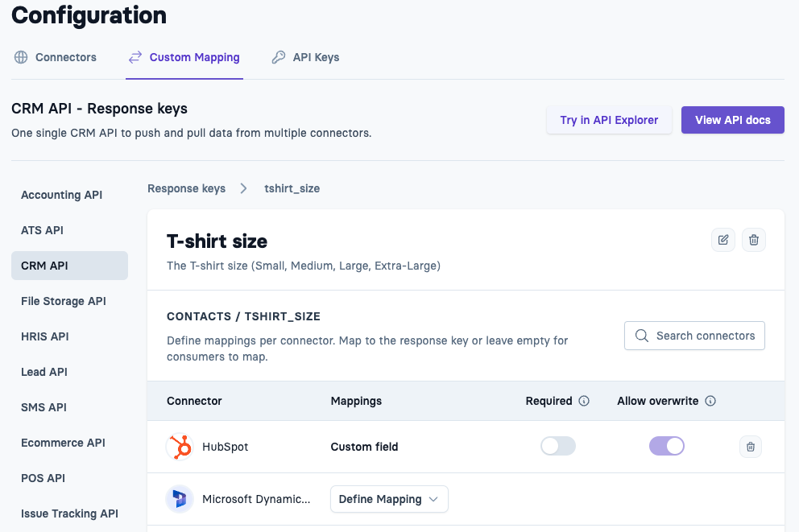This screenshot has height=532, width=799.
Task: Click the breadcrumb chevron after Response keys
Action: click(243, 188)
